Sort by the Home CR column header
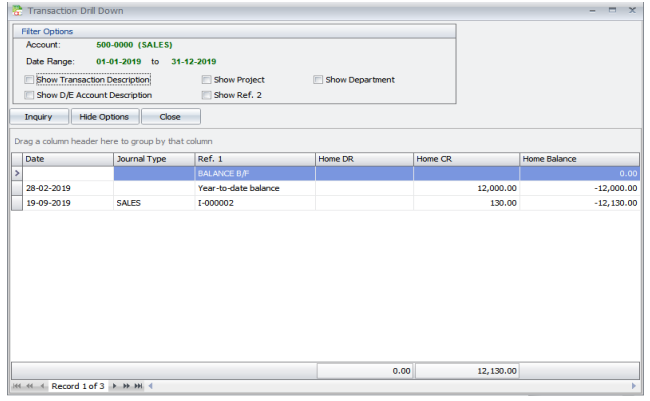 pos(466,159)
